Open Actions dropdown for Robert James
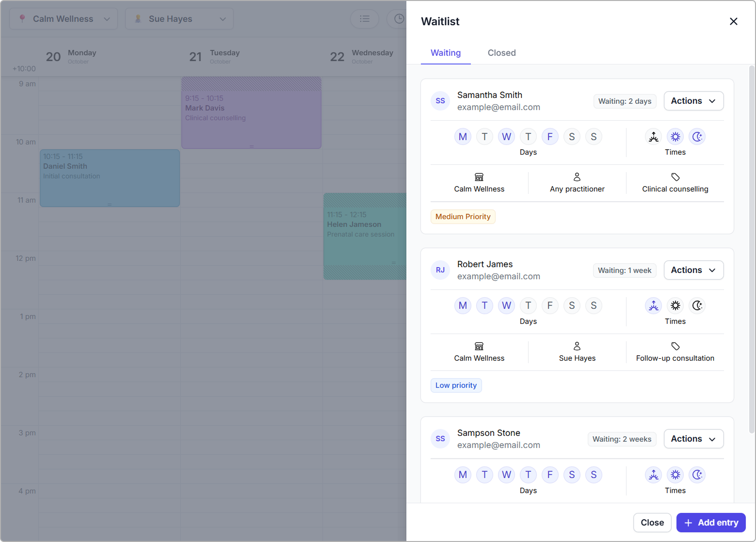 [693, 270]
